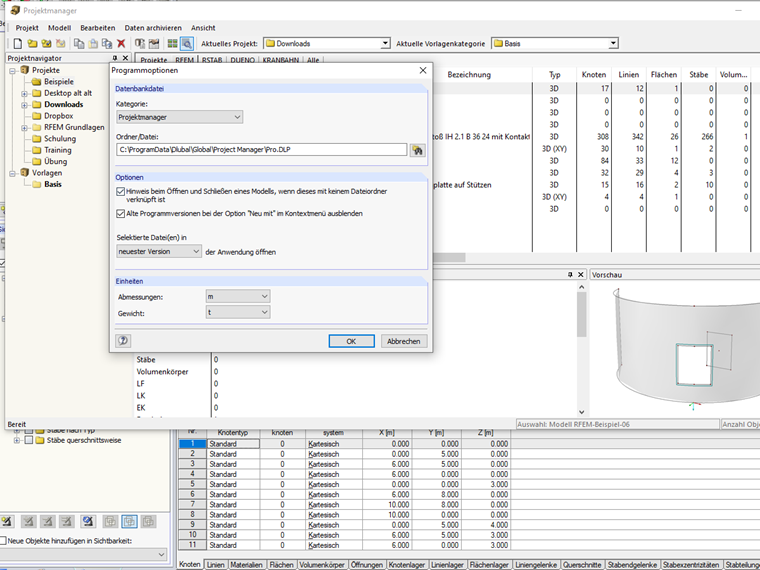Open the Modell menu
The height and width of the screenshot is (570, 760).
coord(59,28)
